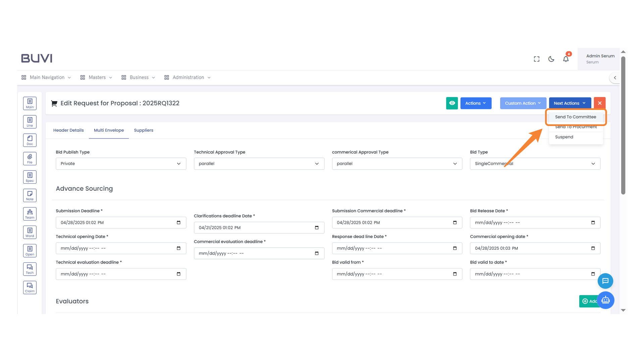Viewport: 644px width, 362px height.
Task: Open the Doc sidebar icon
Action: pos(30,140)
